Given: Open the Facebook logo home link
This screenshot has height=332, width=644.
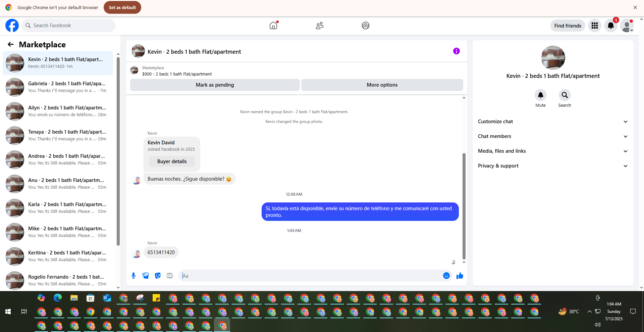Looking at the screenshot, I should click(12, 26).
